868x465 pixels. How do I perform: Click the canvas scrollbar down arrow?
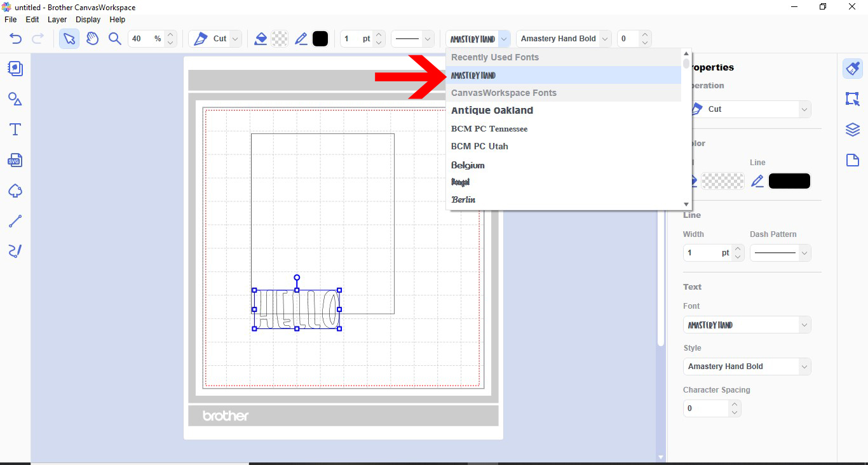tap(661, 457)
